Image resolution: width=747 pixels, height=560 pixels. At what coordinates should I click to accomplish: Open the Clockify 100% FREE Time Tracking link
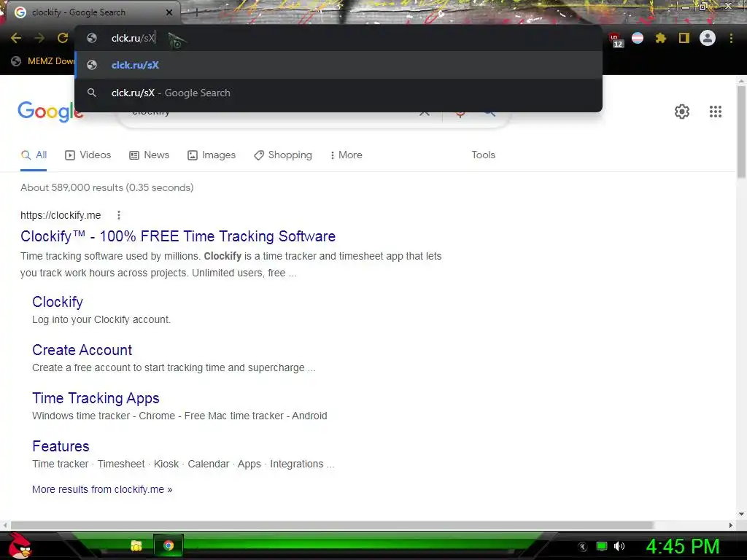click(178, 236)
